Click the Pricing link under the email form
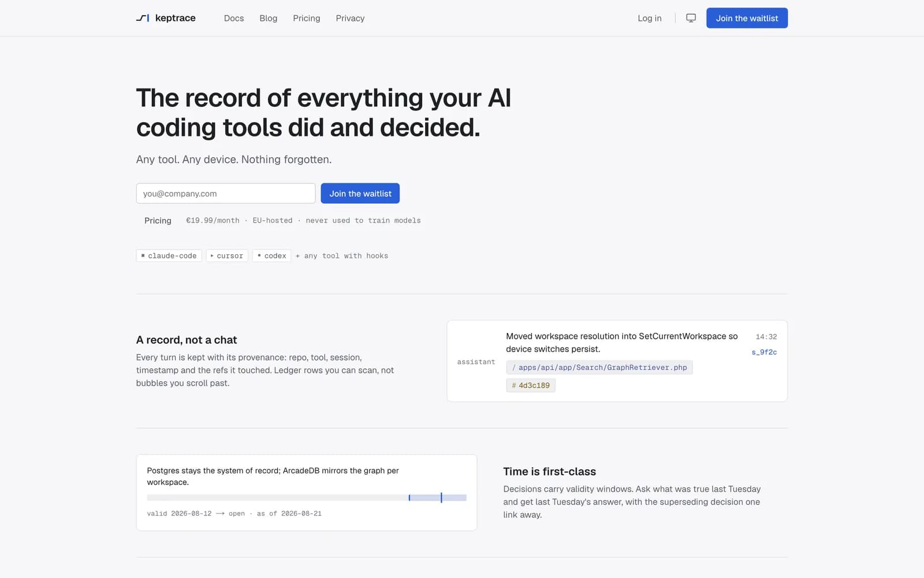Image resolution: width=924 pixels, height=578 pixels. [158, 220]
